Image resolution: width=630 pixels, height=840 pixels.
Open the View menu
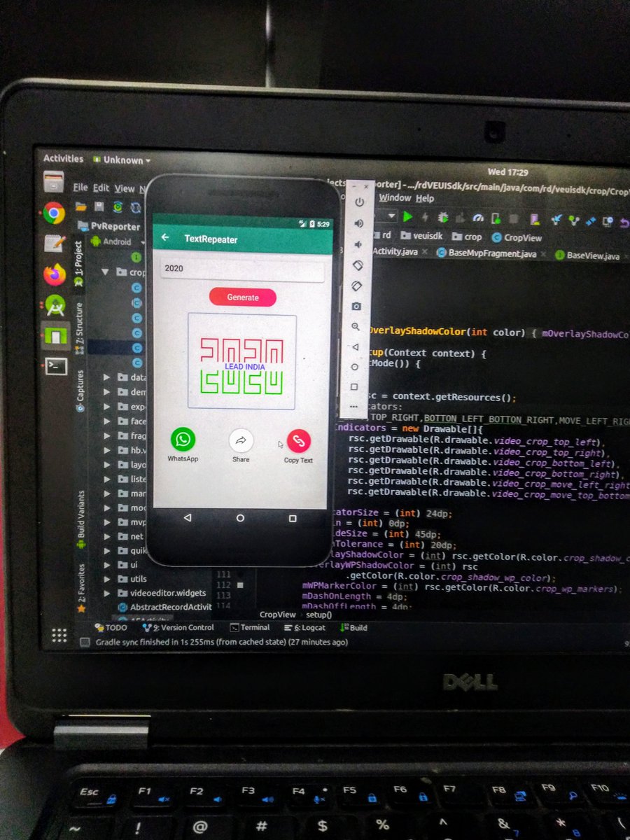125,188
